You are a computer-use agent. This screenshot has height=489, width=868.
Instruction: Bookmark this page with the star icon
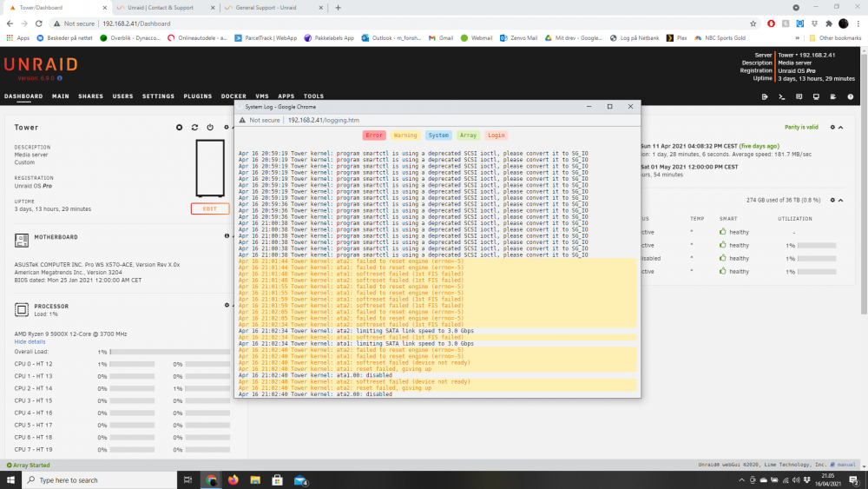(x=753, y=23)
